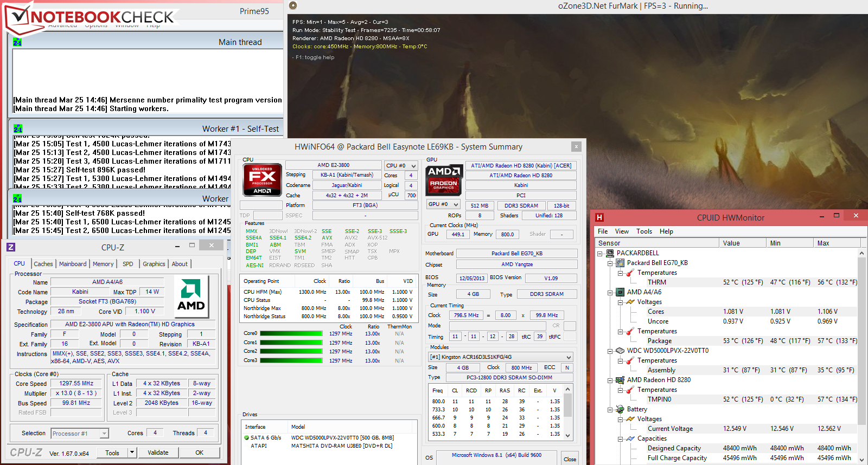Collapse the PACKARDBELL root node in HWMonitor

click(x=599, y=253)
